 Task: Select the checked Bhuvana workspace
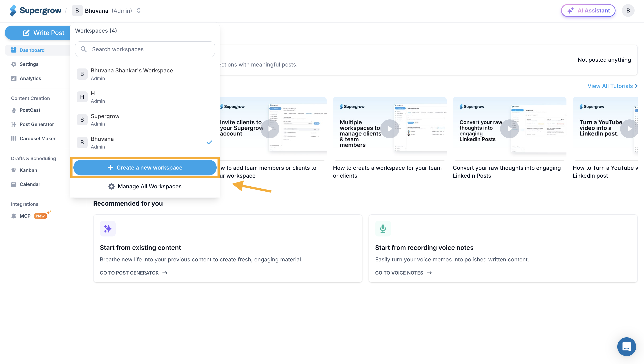coord(145,142)
